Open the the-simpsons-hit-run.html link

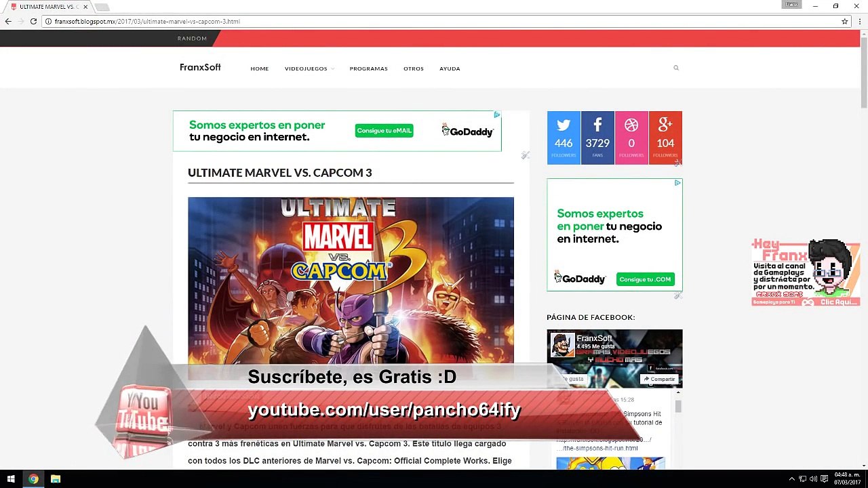click(597, 448)
